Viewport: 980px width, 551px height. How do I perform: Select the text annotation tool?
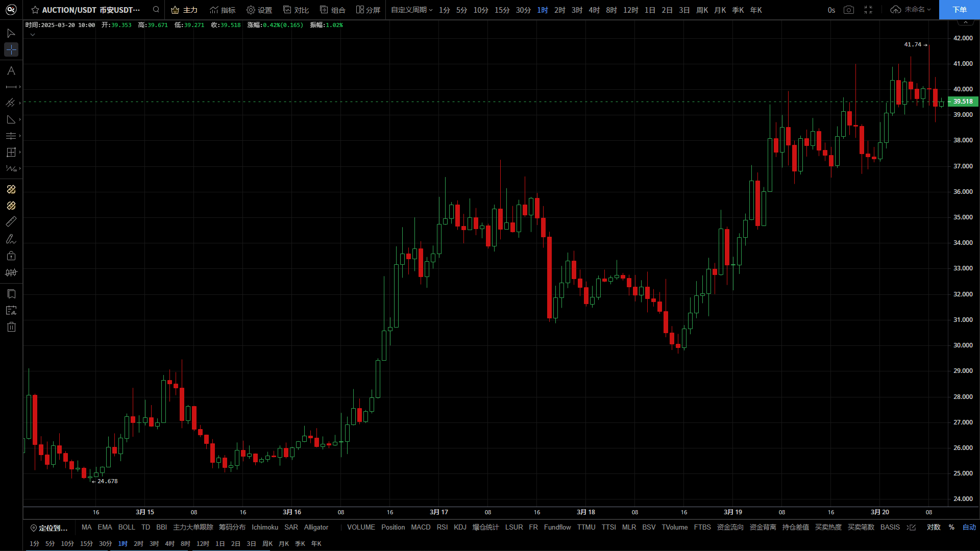[x=11, y=70]
